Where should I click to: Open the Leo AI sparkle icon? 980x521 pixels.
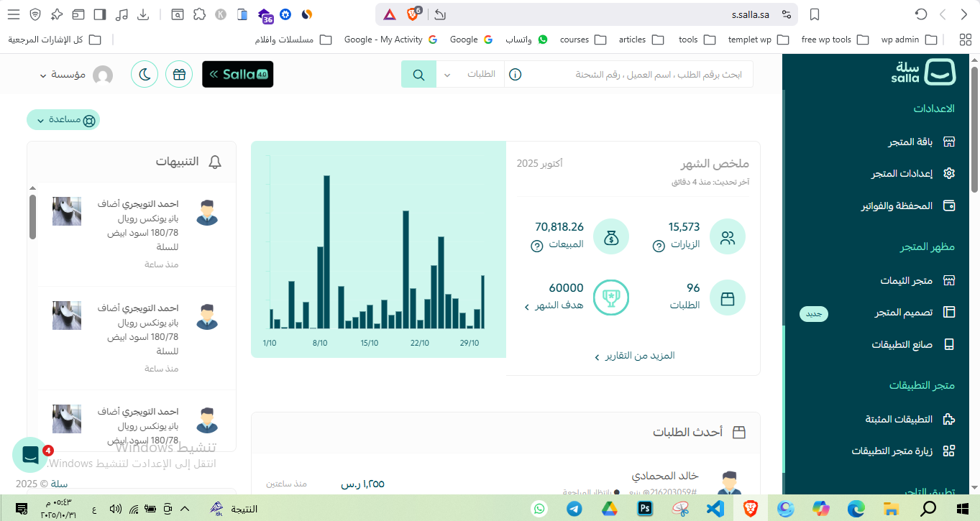[x=57, y=14]
